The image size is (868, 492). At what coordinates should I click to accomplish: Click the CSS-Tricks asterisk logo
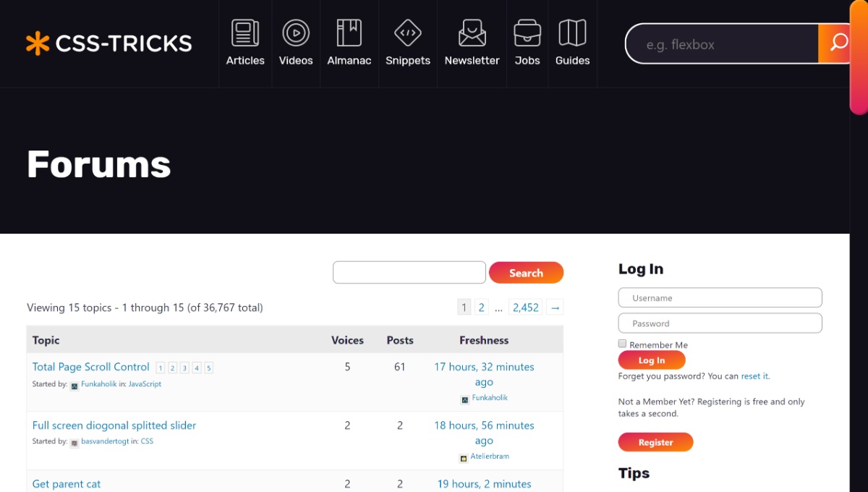click(38, 43)
